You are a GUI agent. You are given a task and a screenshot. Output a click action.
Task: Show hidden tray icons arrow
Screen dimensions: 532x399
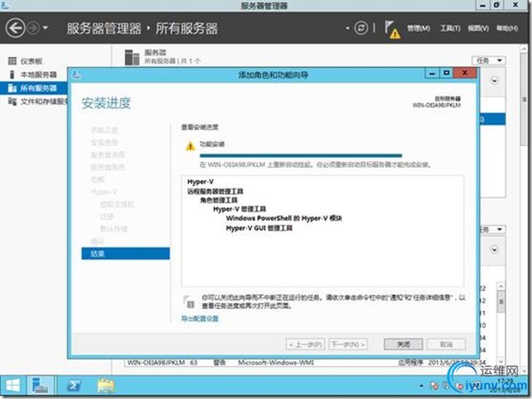click(422, 386)
